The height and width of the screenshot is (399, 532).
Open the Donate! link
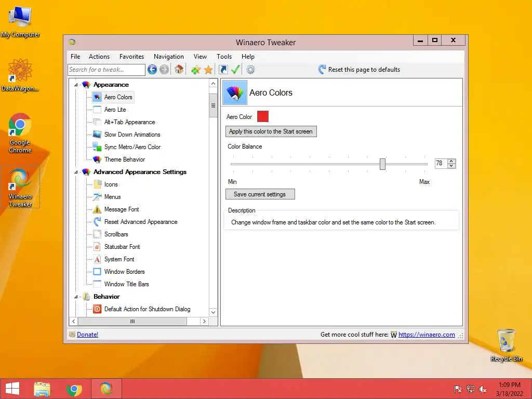[x=87, y=335]
